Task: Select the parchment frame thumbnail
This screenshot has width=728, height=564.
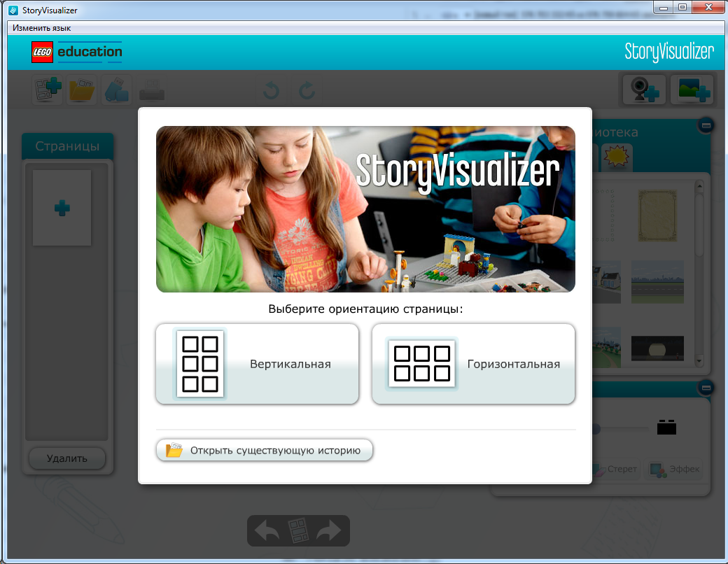Action: tap(657, 216)
